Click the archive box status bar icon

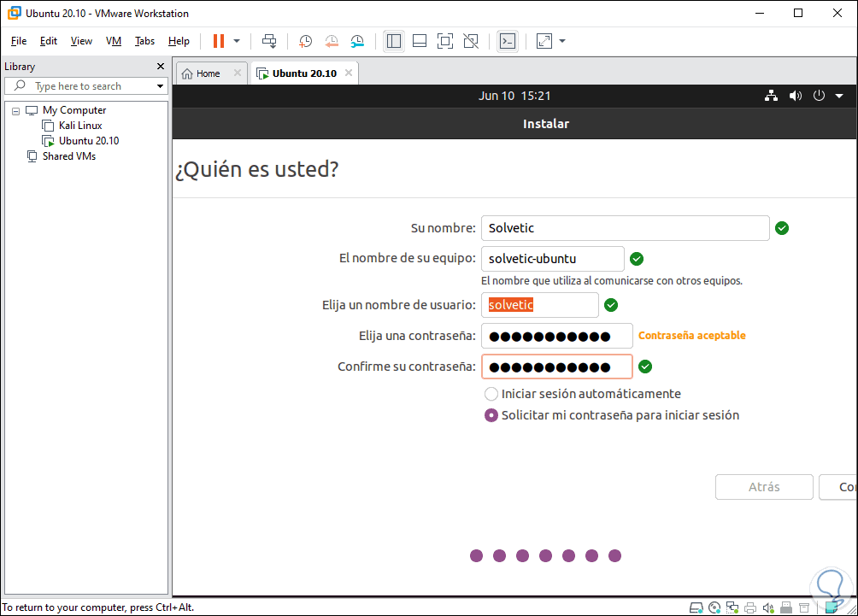point(804,607)
